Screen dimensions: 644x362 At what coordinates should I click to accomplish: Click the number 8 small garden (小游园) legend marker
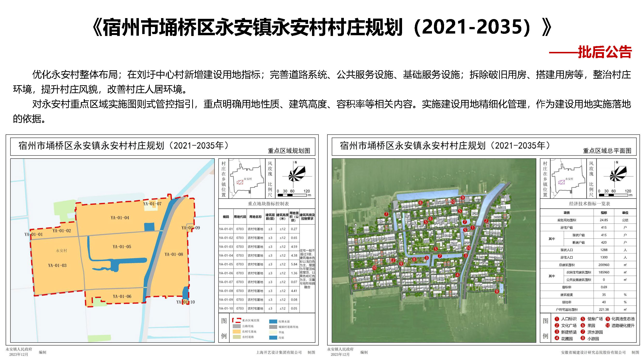(x=583, y=339)
